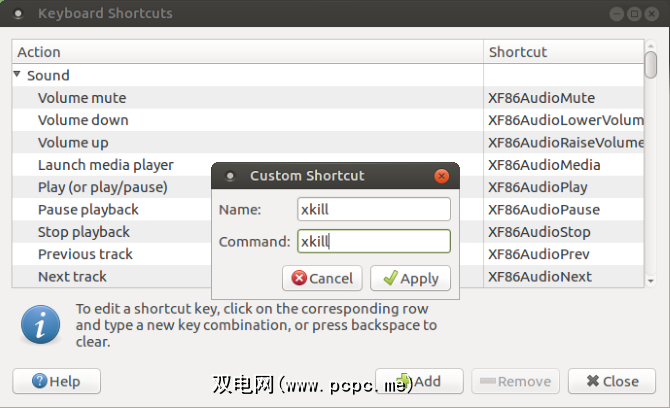The height and width of the screenshot is (408, 670).
Task: Sort by the Shortcut column header
Action: pos(563,52)
